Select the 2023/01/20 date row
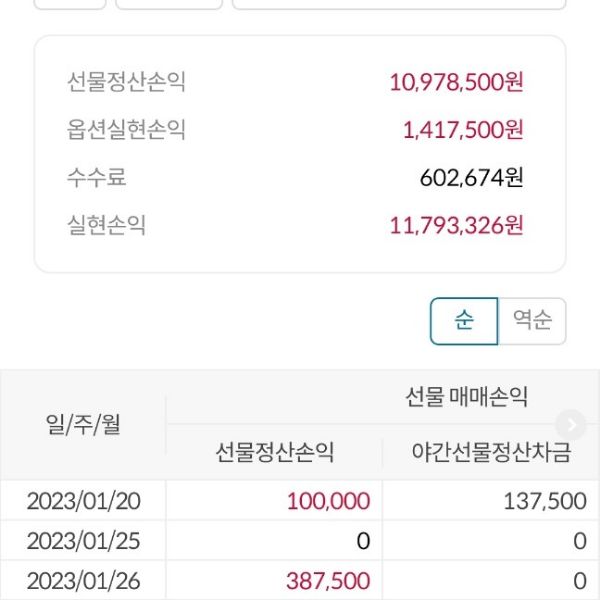This screenshot has width=600, height=600. pyautogui.click(x=83, y=501)
